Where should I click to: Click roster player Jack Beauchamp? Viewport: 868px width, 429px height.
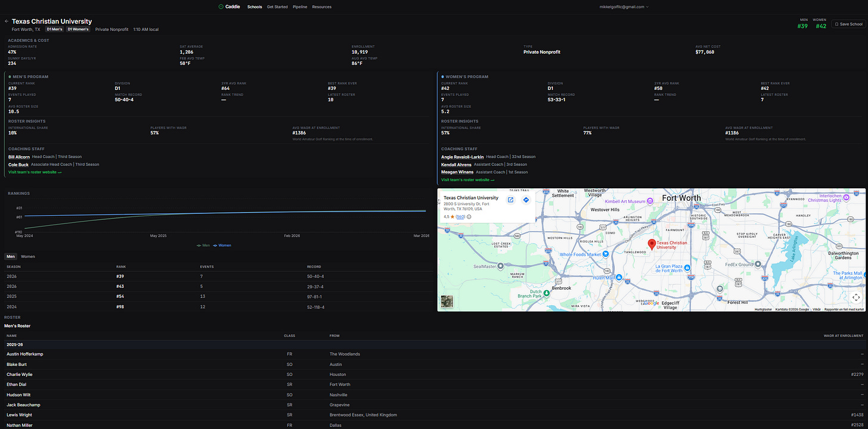pyautogui.click(x=22, y=405)
